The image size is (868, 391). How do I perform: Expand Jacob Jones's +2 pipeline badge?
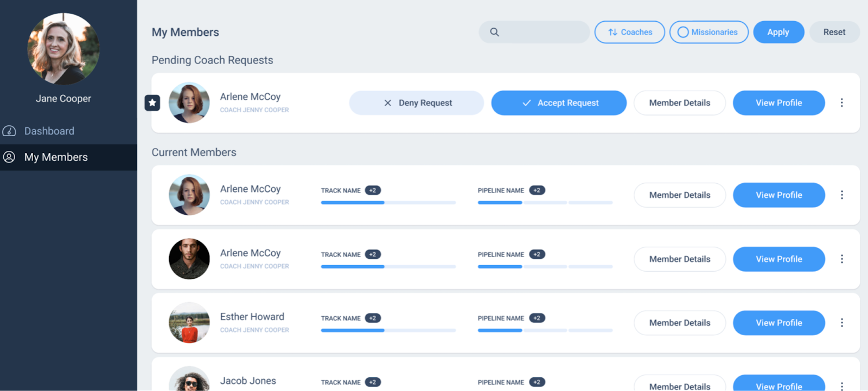coord(537,382)
